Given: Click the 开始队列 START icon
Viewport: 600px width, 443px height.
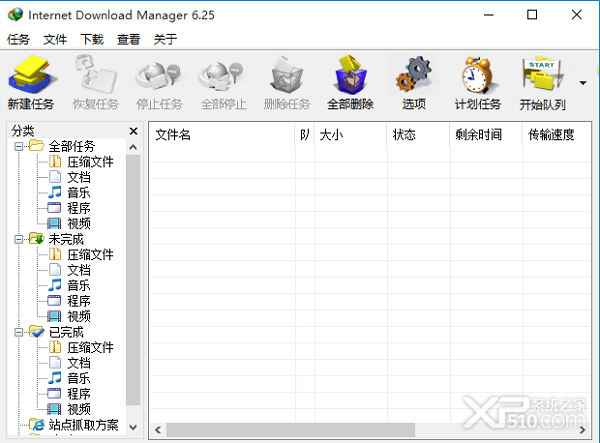Looking at the screenshot, I should pyautogui.click(x=542, y=75).
